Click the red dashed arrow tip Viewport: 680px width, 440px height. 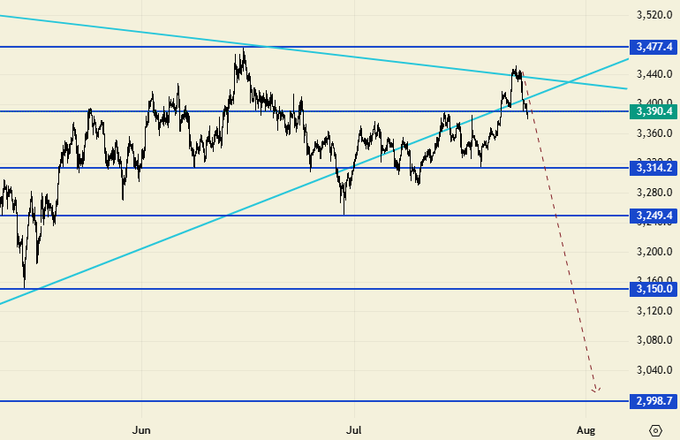pos(597,390)
